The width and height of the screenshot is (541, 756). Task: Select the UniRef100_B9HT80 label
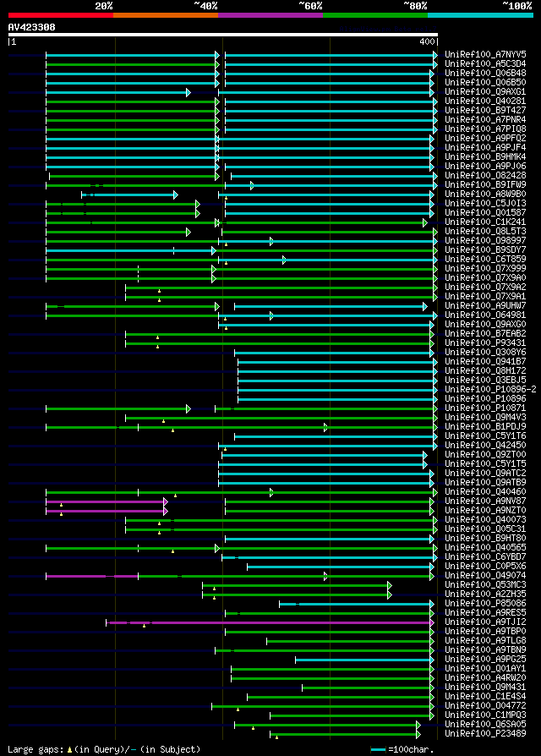click(485, 539)
